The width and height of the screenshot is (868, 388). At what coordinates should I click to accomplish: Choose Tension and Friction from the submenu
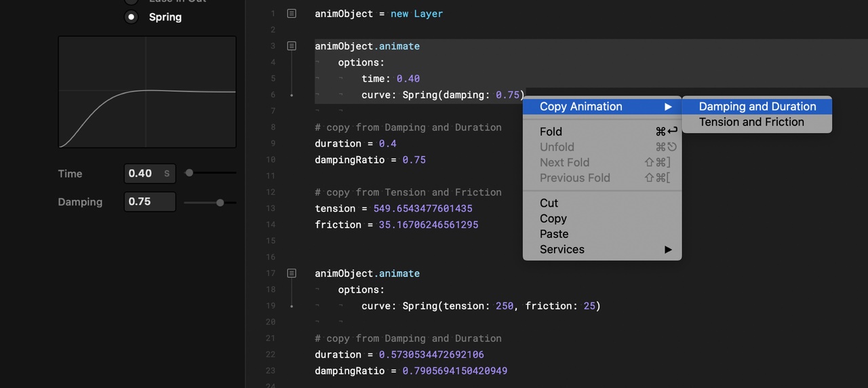(x=751, y=122)
